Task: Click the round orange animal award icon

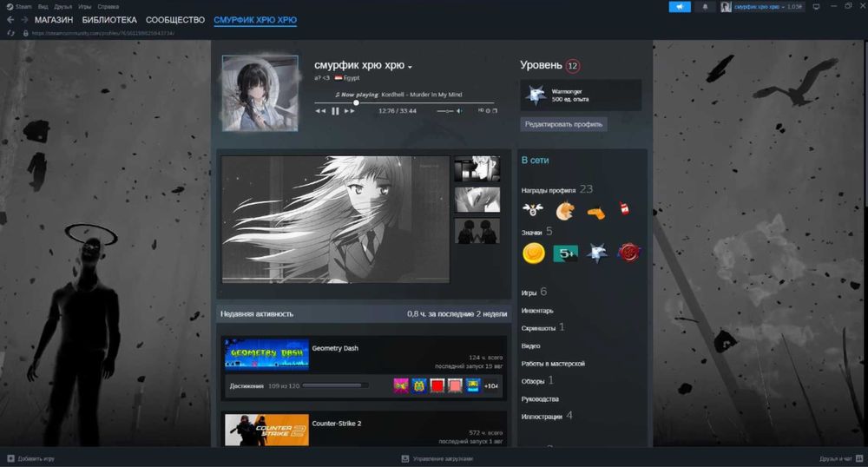Action: click(x=565, y=210)
